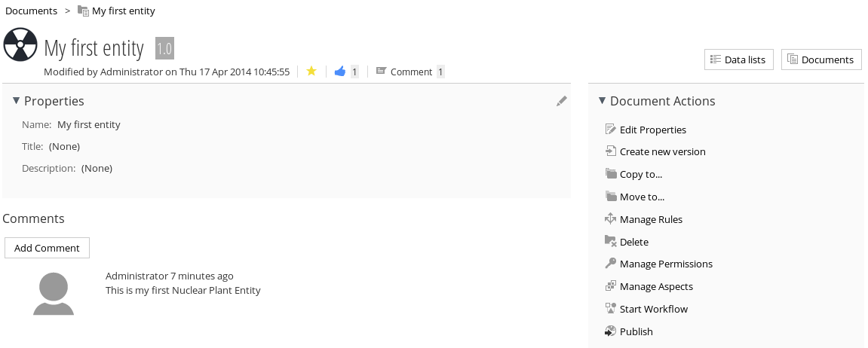Toggle the blue thumbs-up like icon

point(340,71)
